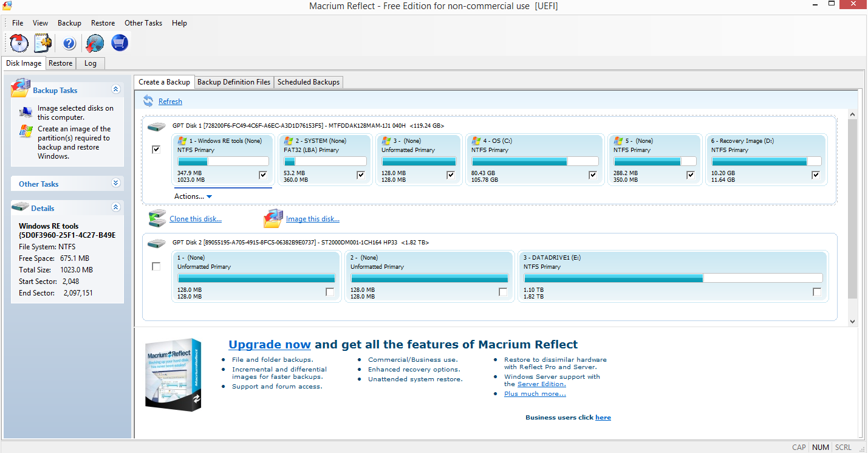The width and height of the screenshot is (868, 453).
Task: Select the Create a Backup tab
Action: pyautogui.click(x=164, y=82)
